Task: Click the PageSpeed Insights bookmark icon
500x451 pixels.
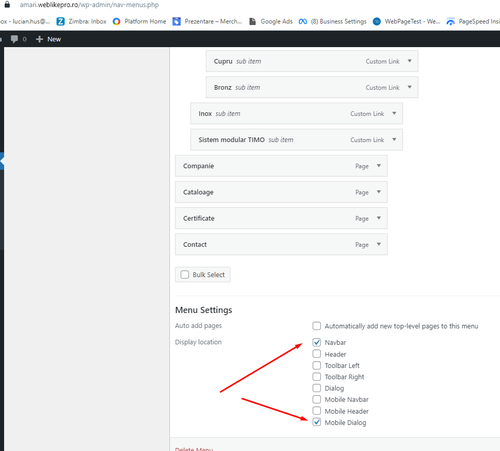Action: pos(450,22)
